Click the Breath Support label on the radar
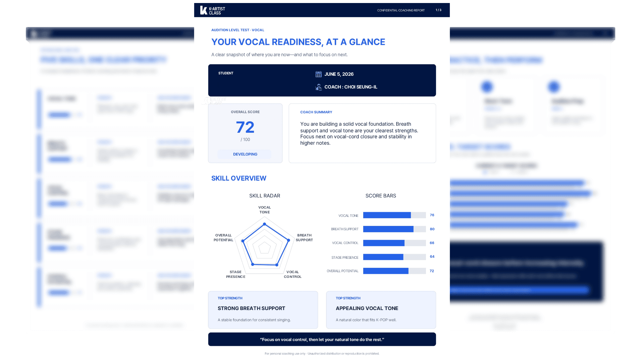 pyautogui.click(x=304, y=238)
